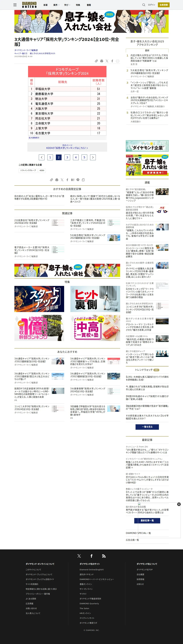The image size is (183, 644).
Task: Open プライバシーポリシー・著作権 footer link
Action: point(38,594)
